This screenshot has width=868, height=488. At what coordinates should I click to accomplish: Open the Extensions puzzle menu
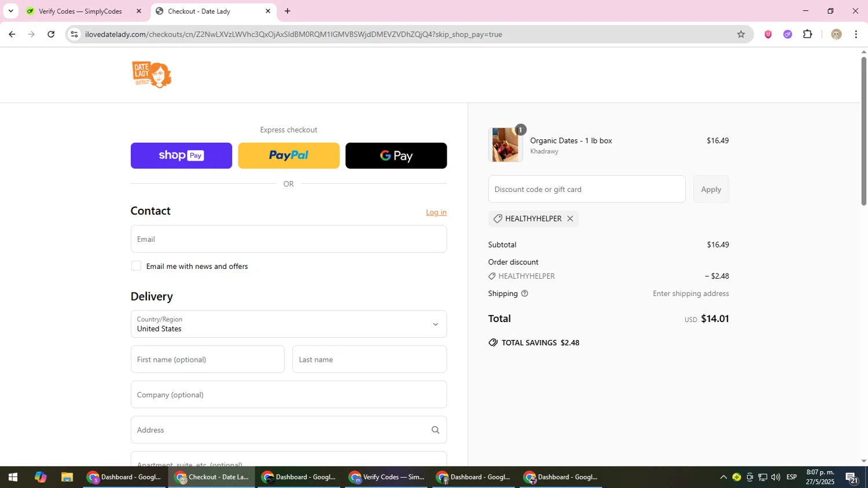(x=808, y=34)
